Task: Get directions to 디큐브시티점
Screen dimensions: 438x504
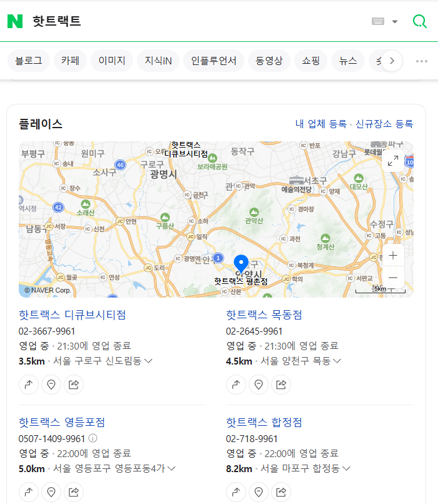Action: [x=29, y=385]
